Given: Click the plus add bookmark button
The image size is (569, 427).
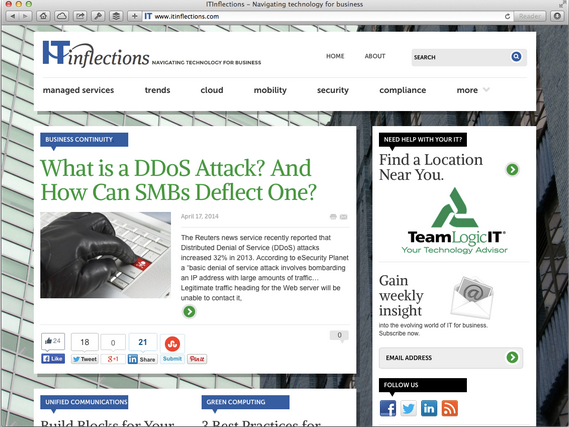Looking at the screenshot, I should tap(134, 16).
